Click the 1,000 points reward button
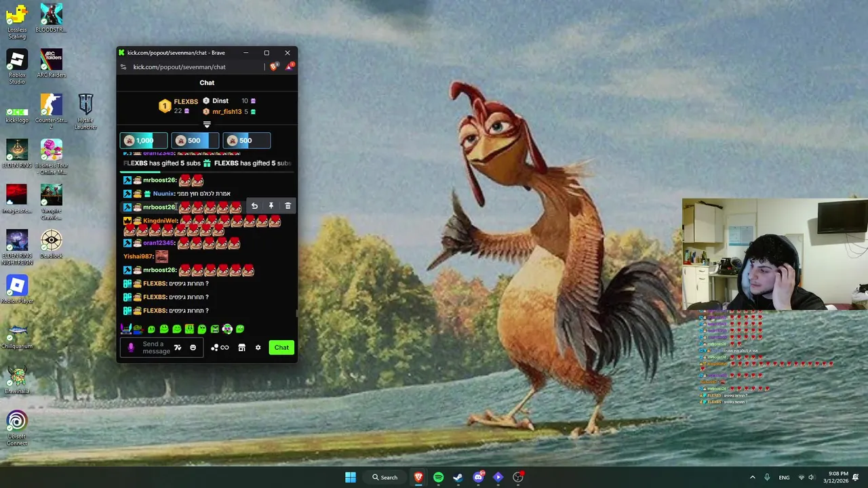Viewport: 868px width, 488px height. coord(144,140)
